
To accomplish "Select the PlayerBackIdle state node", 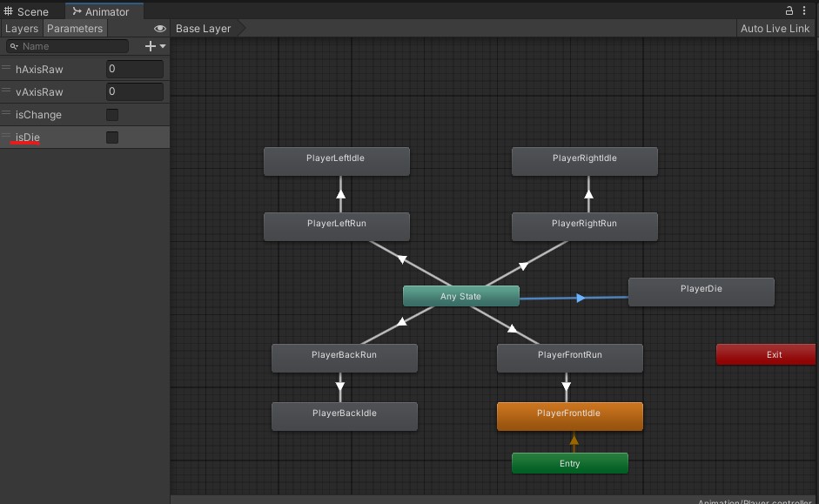I will pyautogui.click(x=344, y=416).
